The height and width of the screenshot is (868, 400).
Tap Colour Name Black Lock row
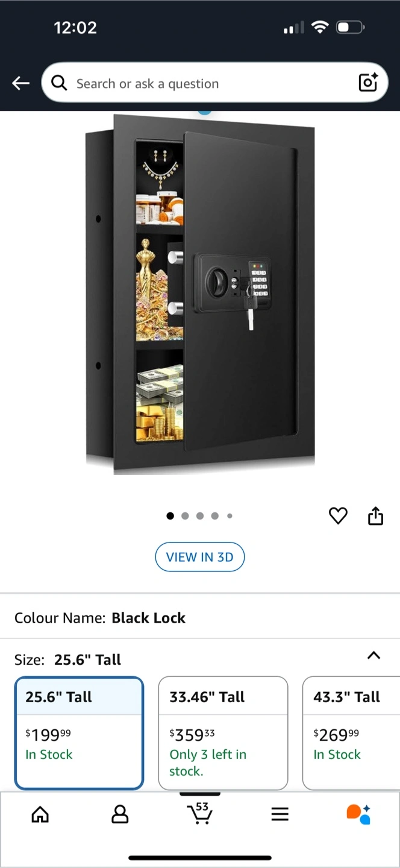tap(200, 618)
